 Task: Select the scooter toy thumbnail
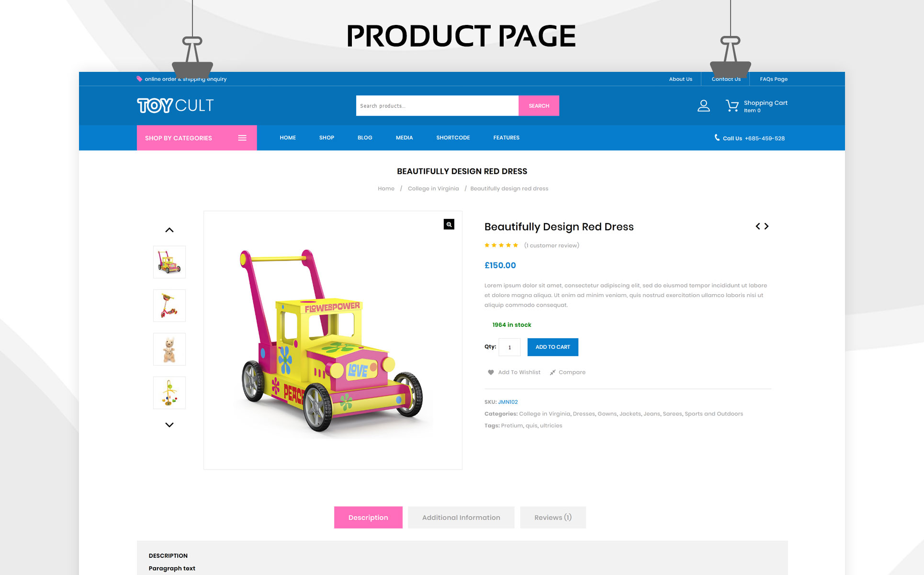pyautogui.click(x=169, y=306)
